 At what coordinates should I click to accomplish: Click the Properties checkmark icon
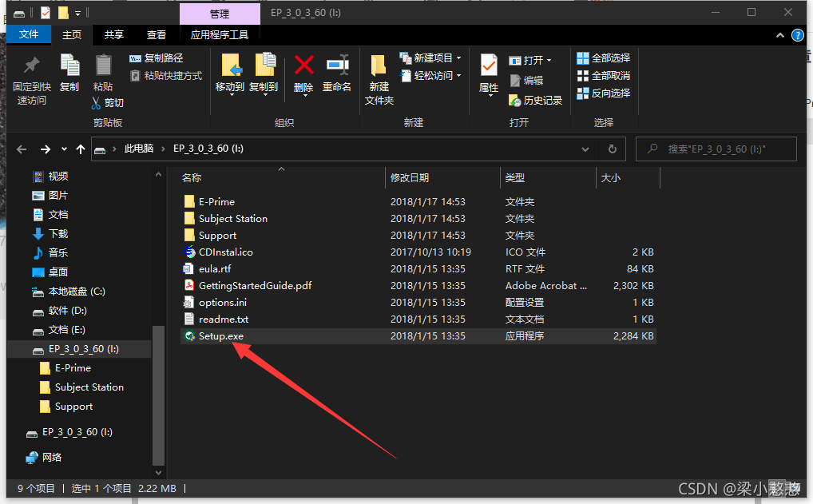(489, 65)
